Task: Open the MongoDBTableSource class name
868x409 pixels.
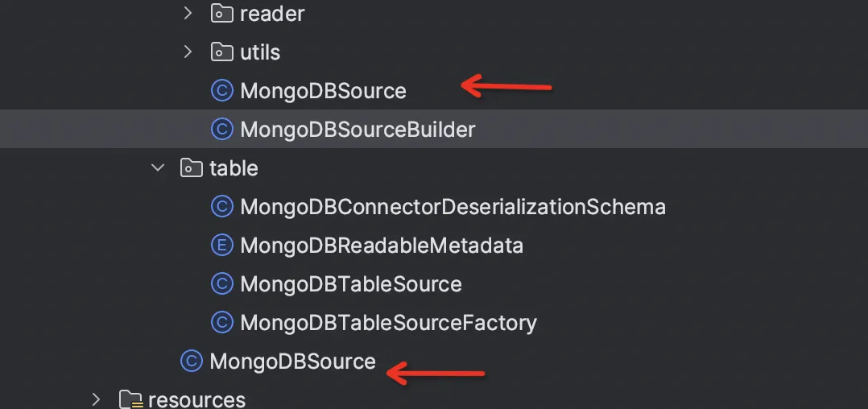Action: 350,284
